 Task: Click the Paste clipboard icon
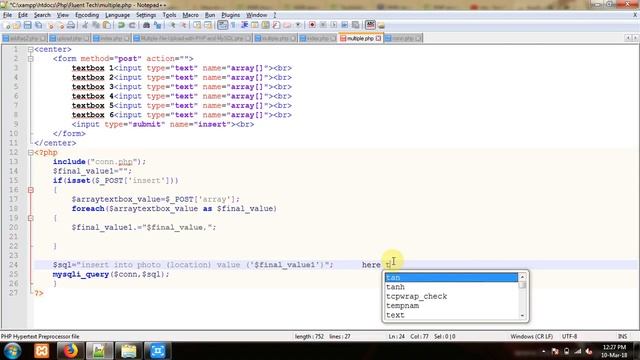[x=107, y=25]
